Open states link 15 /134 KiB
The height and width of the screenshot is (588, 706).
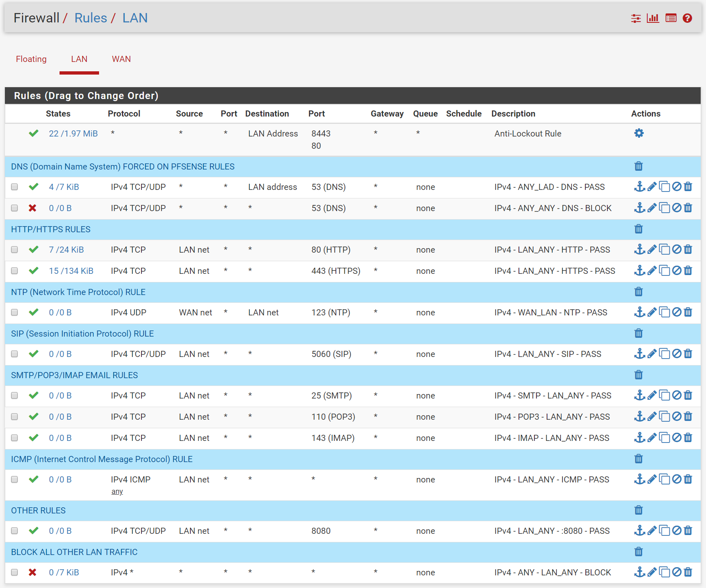click(x=71, y=271)
